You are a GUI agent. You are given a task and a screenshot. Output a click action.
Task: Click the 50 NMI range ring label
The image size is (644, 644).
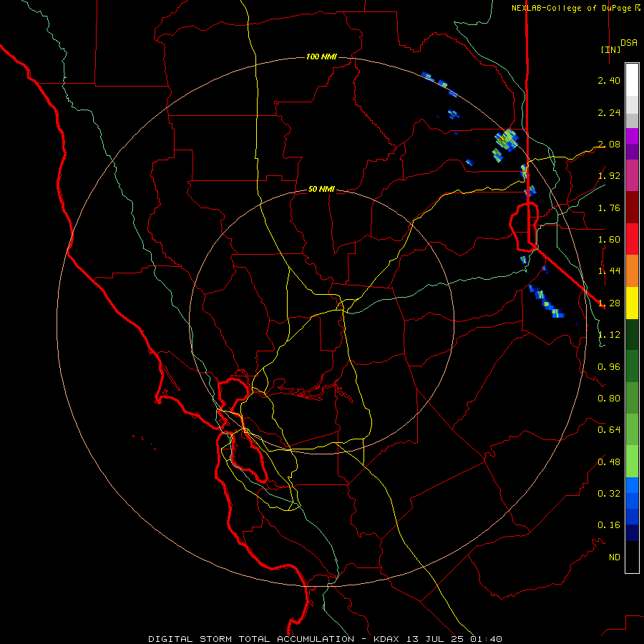tap(321, 189)
